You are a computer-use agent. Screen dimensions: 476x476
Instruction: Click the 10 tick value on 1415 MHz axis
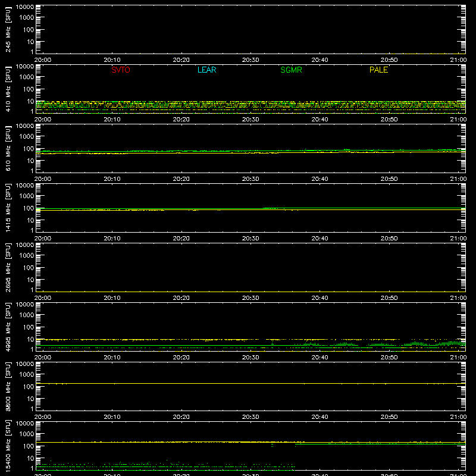pos(31,220)
